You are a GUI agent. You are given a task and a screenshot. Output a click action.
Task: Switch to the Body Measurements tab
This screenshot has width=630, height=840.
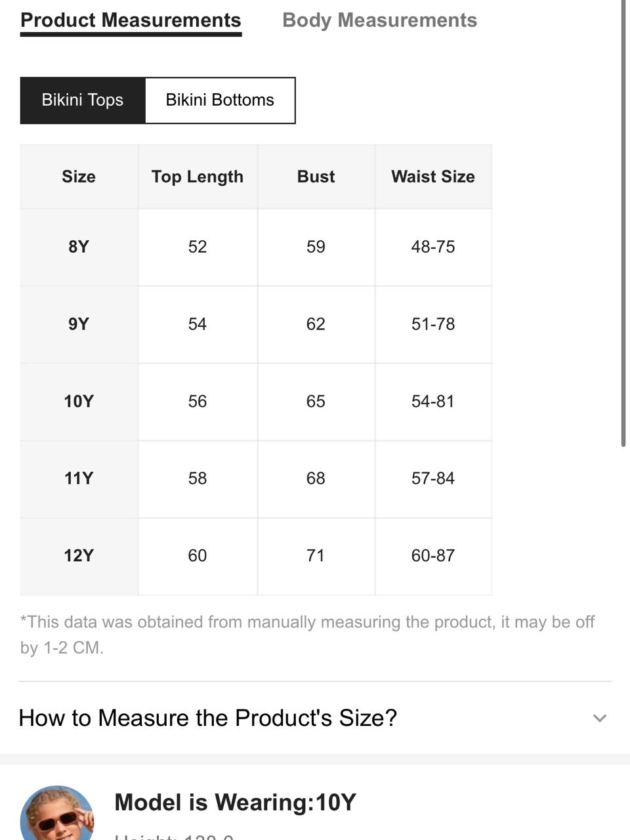379,20
